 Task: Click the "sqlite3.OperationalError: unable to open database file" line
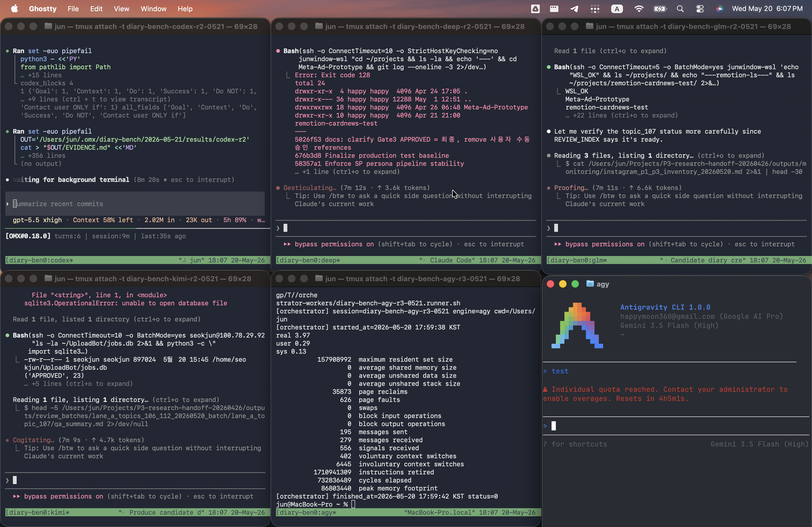click(126, 303)
